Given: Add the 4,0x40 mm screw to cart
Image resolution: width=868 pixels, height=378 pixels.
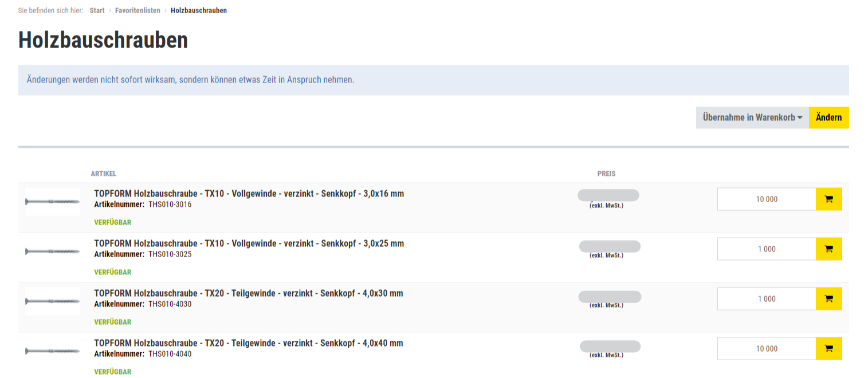Looking at the screenshot, I should click(x=828, y=349).
